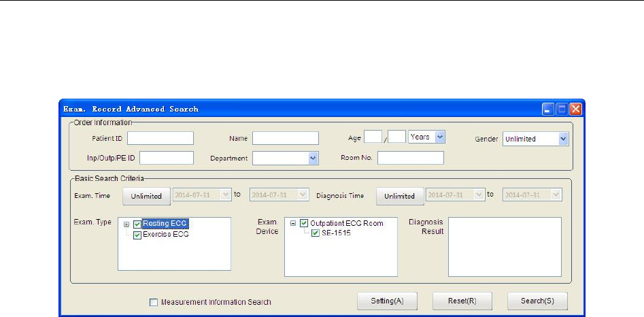644x317 pixels.
Task: Open the Years age unit dropdown
Action: pos(439,137)
